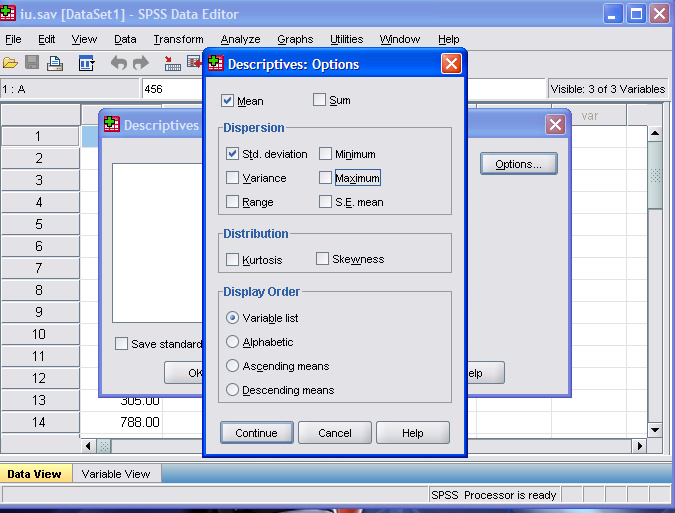Click the Descriptives dialog title icon
This screenshot has height=513, width=675.
click(x=111, y=124)
